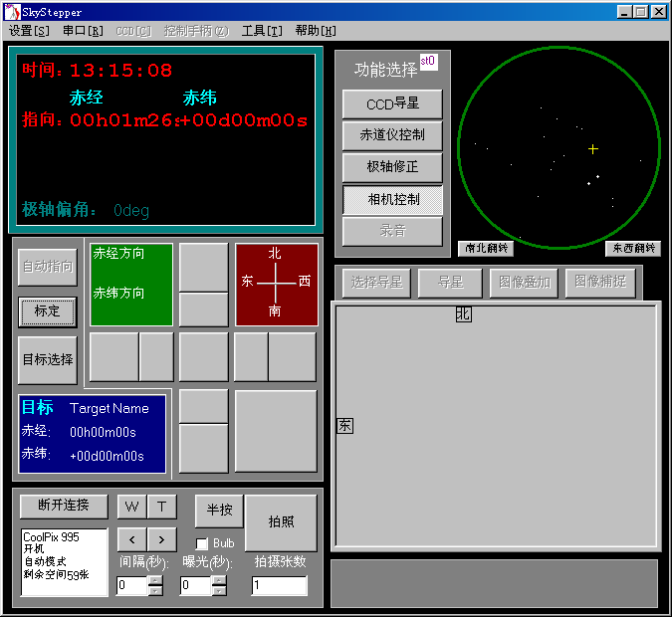Open the 设置[S] menu
Image resolution: width=672 pixels, height=617 pixels.
click(x=29, y=31)
